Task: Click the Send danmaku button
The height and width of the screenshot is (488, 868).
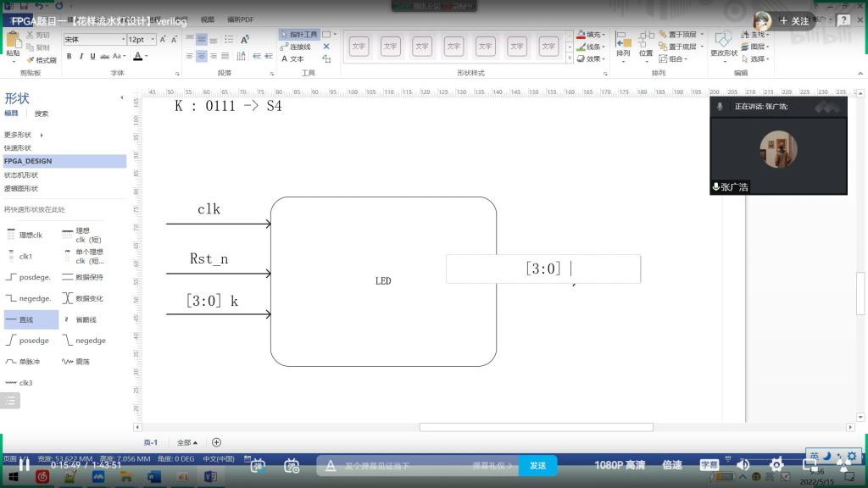Action: 537,465
